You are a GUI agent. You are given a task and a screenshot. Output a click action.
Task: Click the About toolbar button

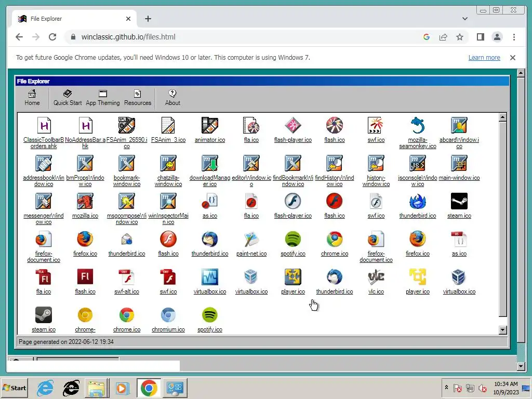click(x=172, y=98)
